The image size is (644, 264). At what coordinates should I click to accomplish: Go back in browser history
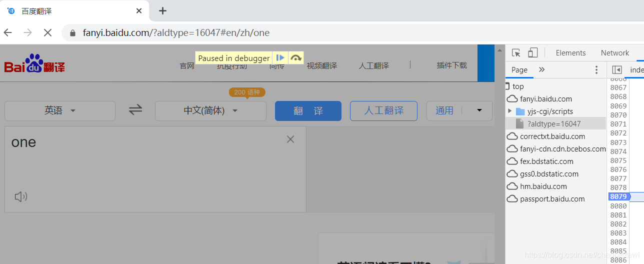click(8, 32)
